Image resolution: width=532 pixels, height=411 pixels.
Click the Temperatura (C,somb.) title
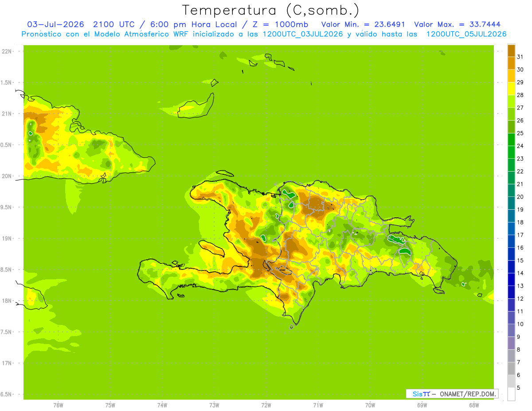point(270,10)
